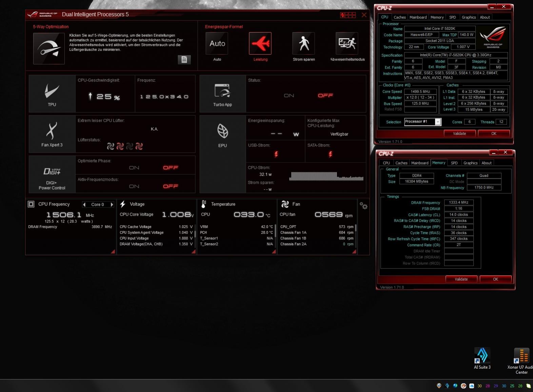Viewport: 533px width, 392px height.
Task: Change layout via red grid icon in title bar
Action: (348, 15)
